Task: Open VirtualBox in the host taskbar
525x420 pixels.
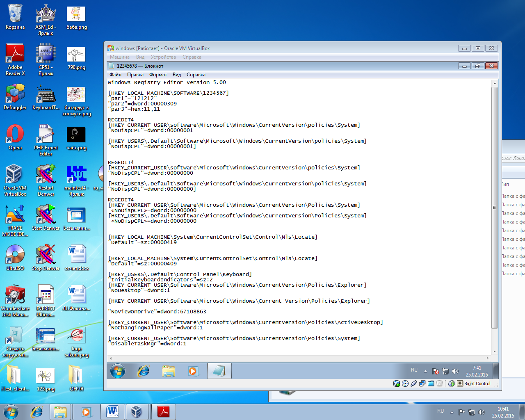Action: tap(137, 411)
